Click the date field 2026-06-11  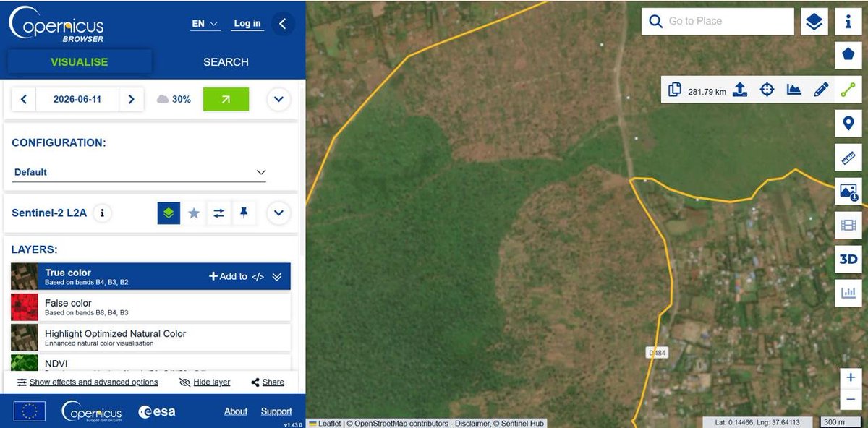pos(77,99)
